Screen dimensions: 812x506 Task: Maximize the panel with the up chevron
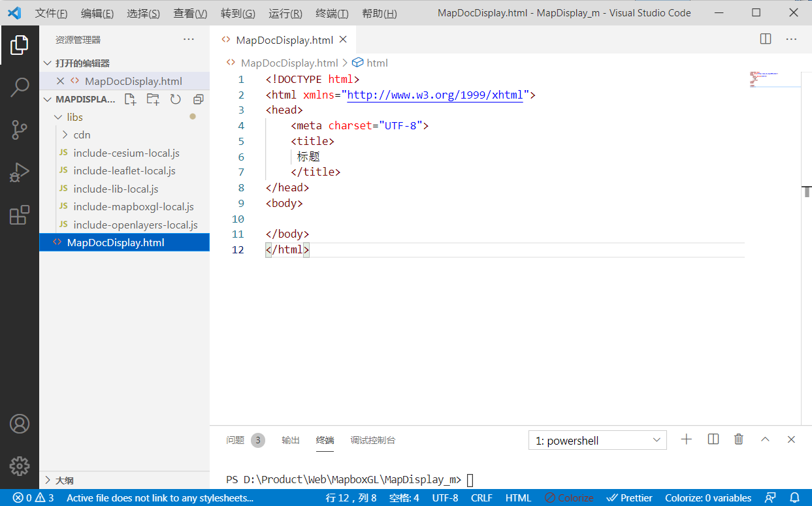(765, 439)
